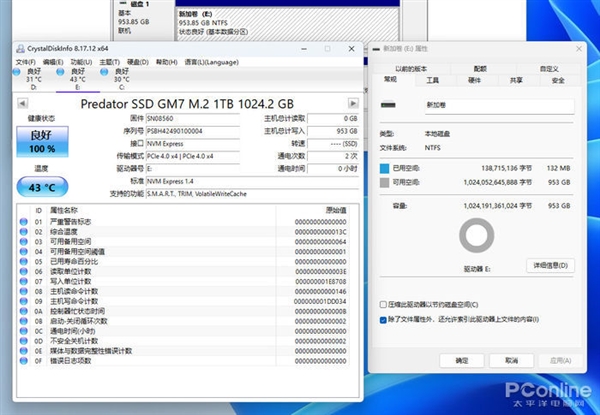Click the 确定 button
This screenshot has width=600, height=415.
pyautogui.click(x=462, y=360)
